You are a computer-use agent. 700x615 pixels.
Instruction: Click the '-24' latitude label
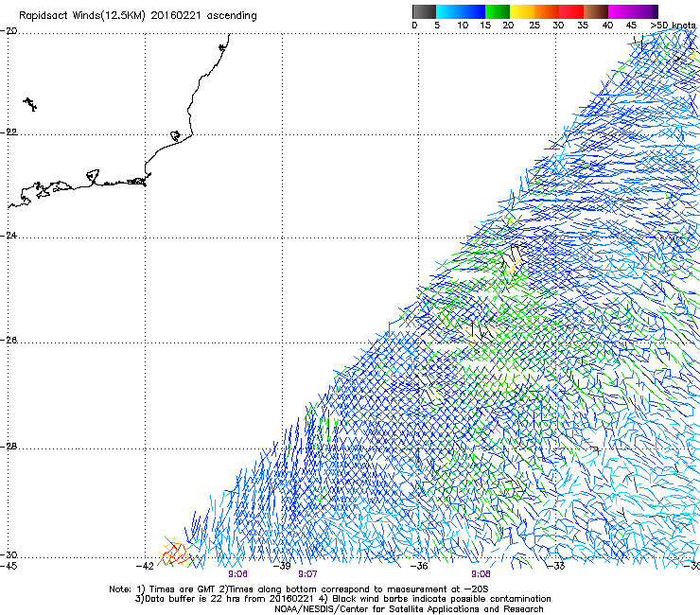tap(9, 235)
